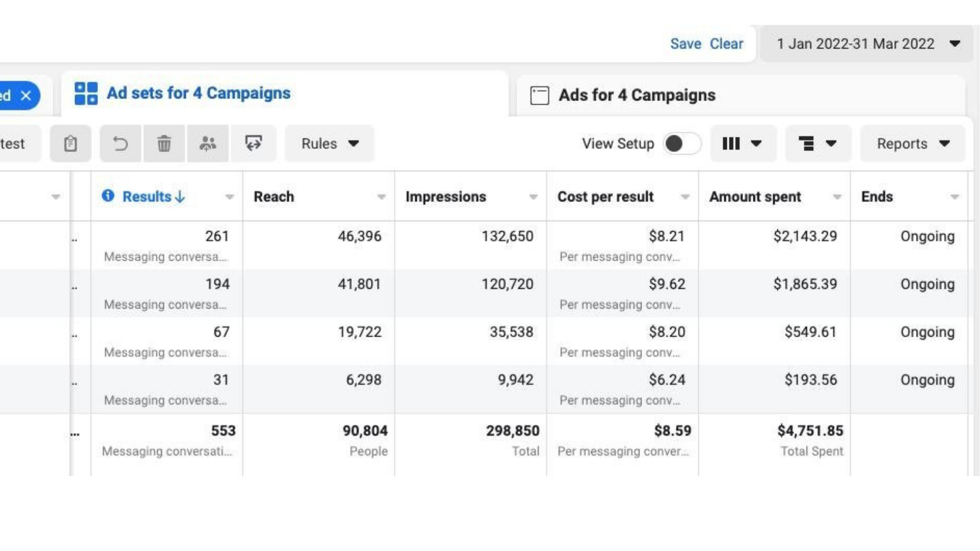Click the Amount spent column header
This screenshot has height=551, width=980.
(x=755, y=197)
